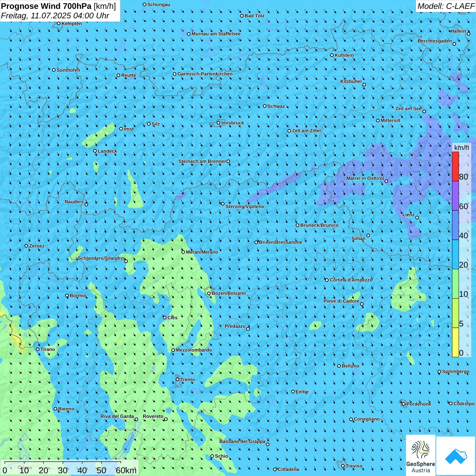Screen dimensions: 476x476
Task: Click the green 10-20 km/h legend color
Action: (x=455, y=284)
